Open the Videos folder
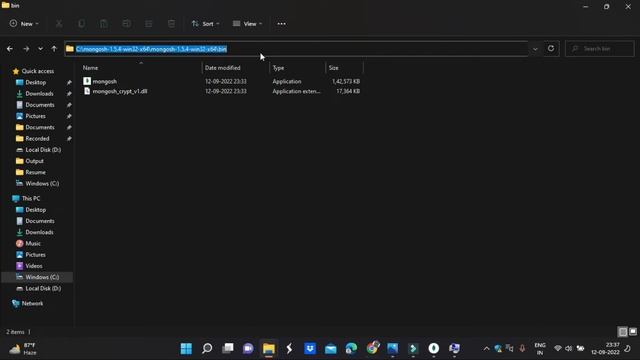This screenshot has height=360, width=640. point(33,266)
